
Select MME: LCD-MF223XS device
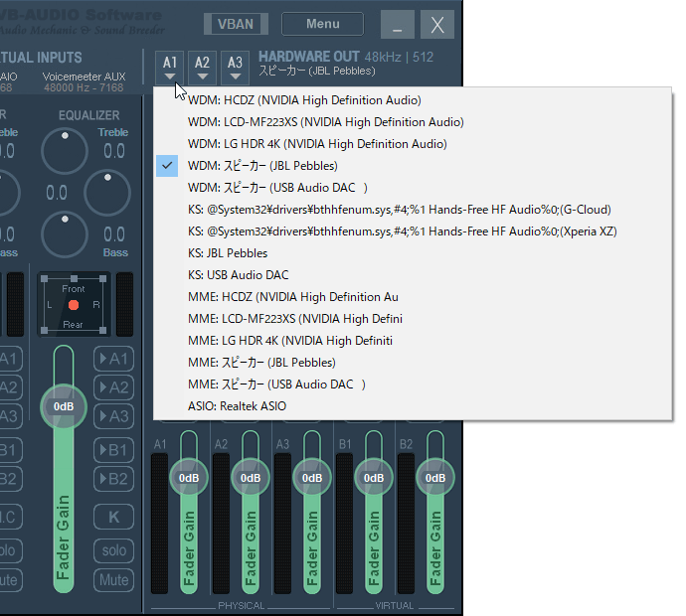tap(413, 319)
